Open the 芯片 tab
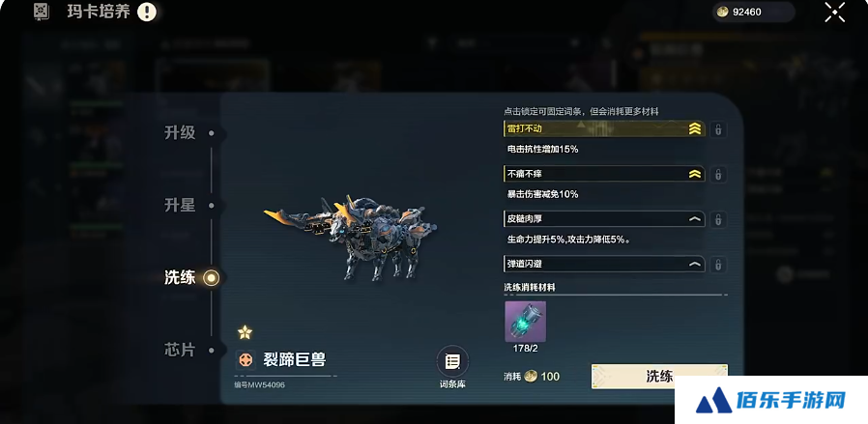Screen dimensions: 868x424 pos(180,350)
